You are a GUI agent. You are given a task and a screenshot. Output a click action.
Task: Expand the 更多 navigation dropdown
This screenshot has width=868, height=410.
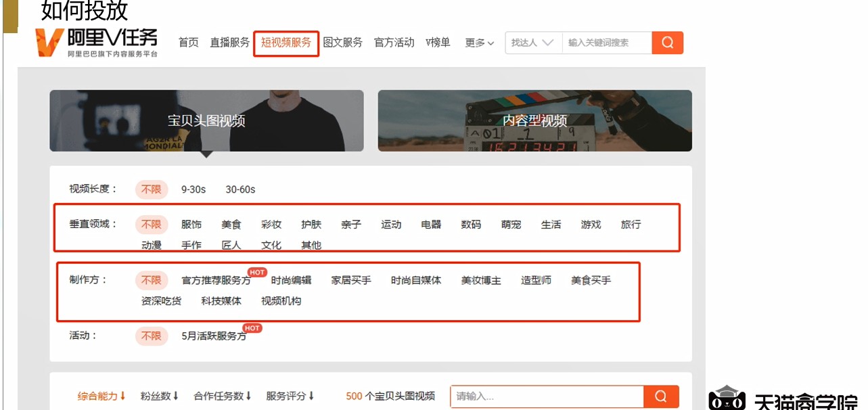pyautogui.click(x=479, y=43)
